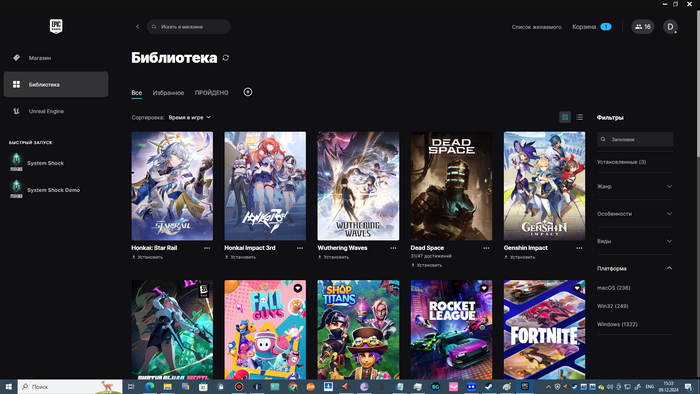Launch System Shock Demo from quick launch

point(45,190)
